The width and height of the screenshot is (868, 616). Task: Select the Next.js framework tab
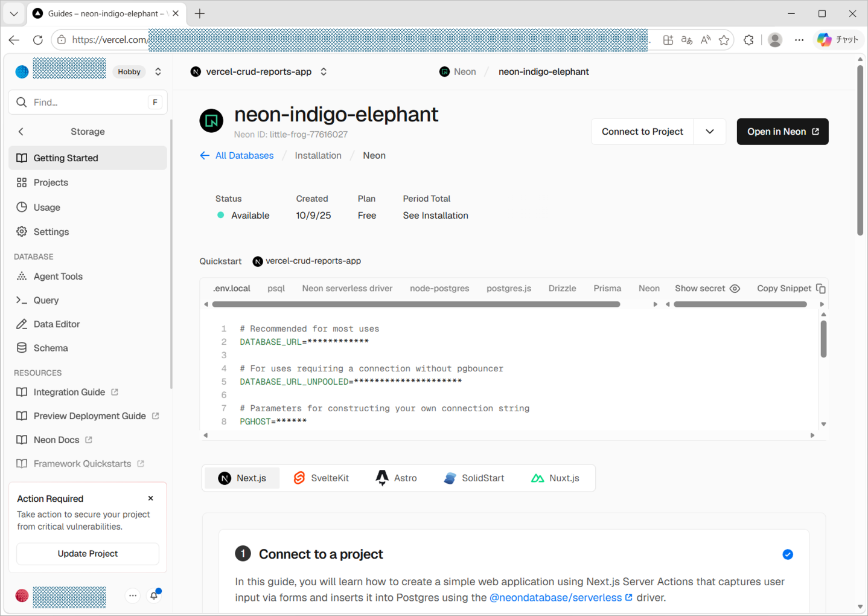coord(242,478)
